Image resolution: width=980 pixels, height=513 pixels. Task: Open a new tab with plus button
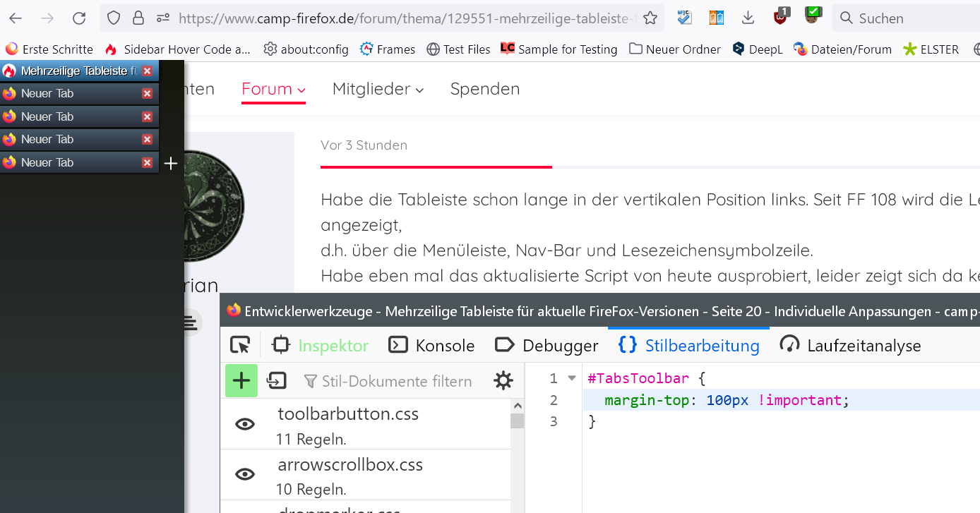point(171,164)
